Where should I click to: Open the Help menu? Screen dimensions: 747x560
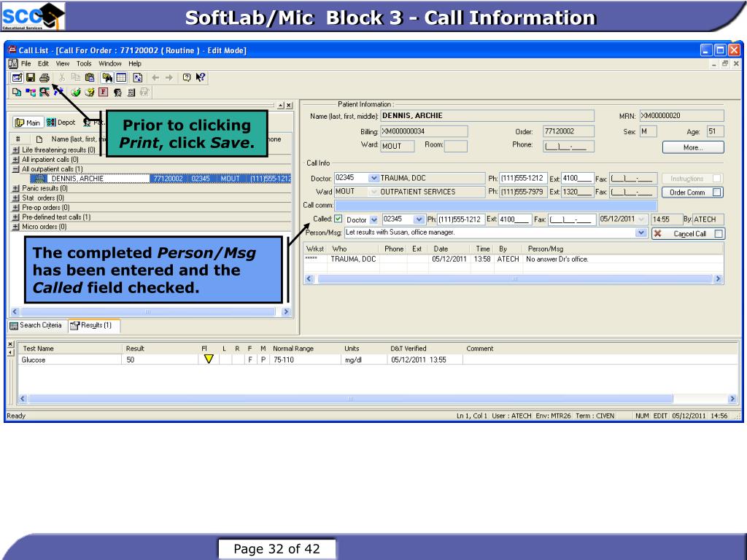135,63
